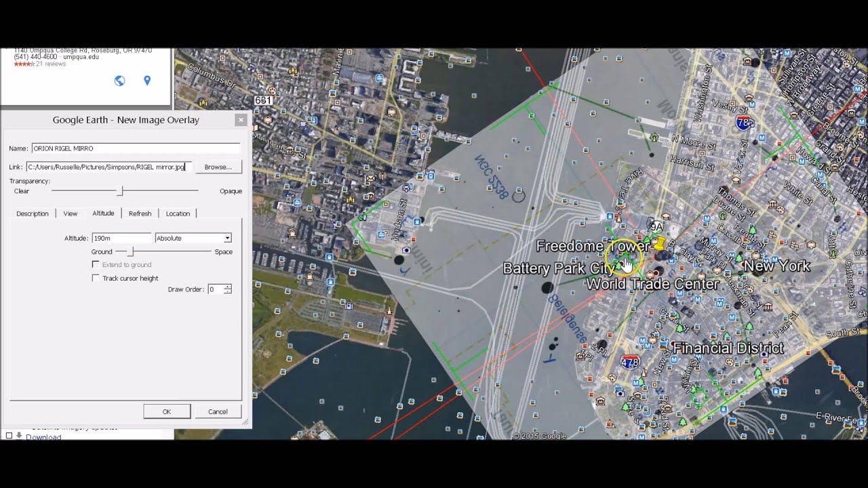Toggle the Extend to ground checkbox

96,264
